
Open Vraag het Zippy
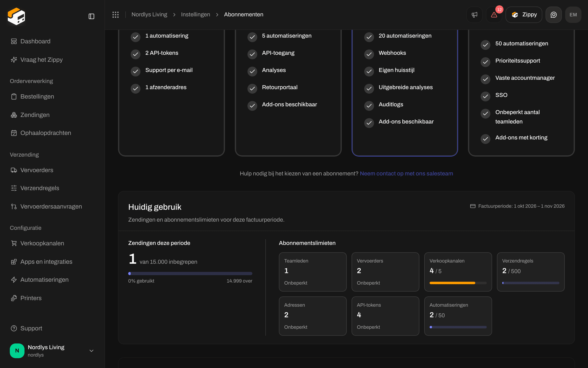[x=52, y=60]
